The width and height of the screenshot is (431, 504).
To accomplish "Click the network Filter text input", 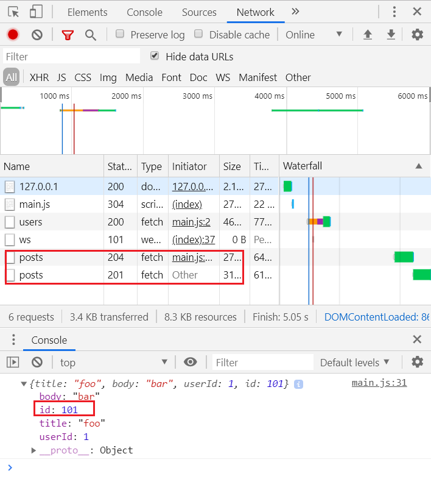I will coord(72,57).
